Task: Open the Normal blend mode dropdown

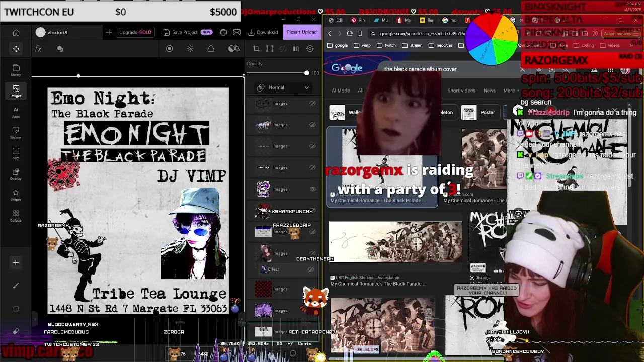Action: point(283,87)
